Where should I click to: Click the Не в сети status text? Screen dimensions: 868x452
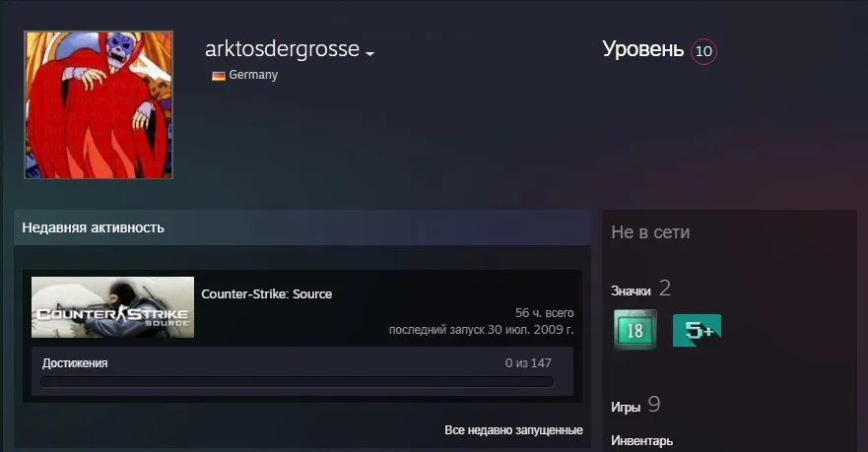click(650, 231)
